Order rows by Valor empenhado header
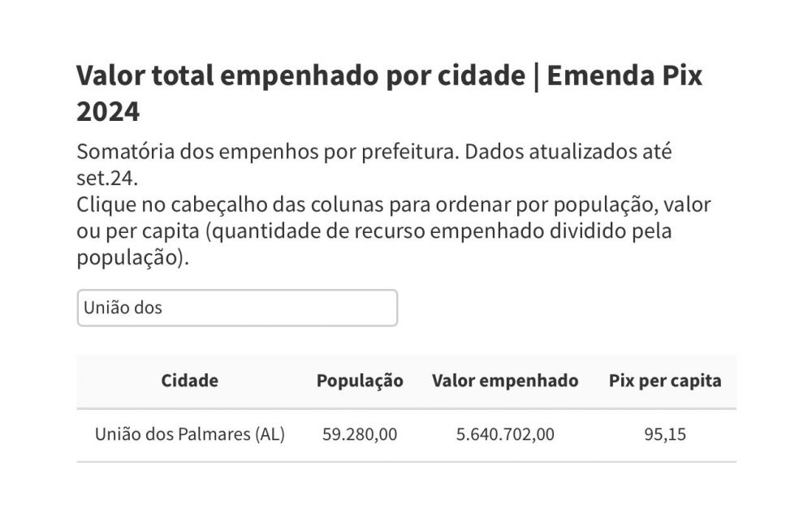This screenshot has height=530, width=812. point(505,381)
